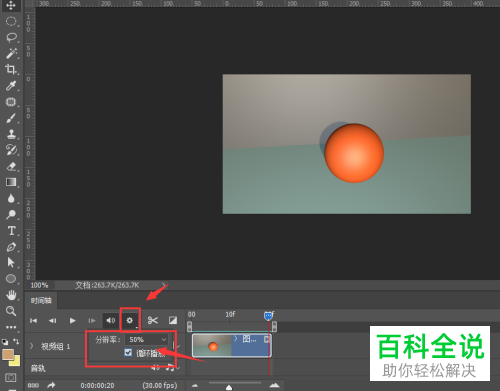The height and width of the screenshot is (391, 500).
Task: Select the Patch healing tool
Action: [11, 102]
